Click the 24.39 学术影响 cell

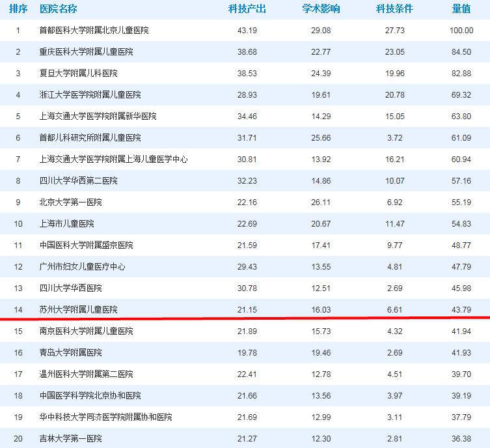tap(321, 73)
